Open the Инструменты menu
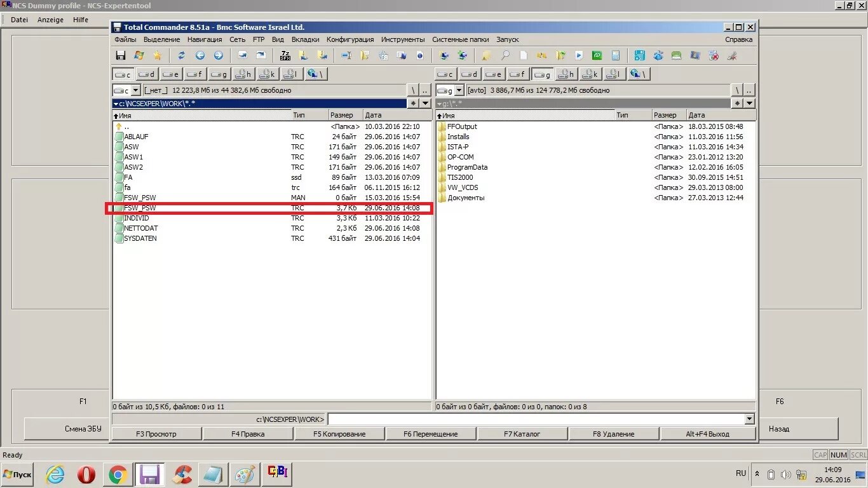 [x=403, y=39]
